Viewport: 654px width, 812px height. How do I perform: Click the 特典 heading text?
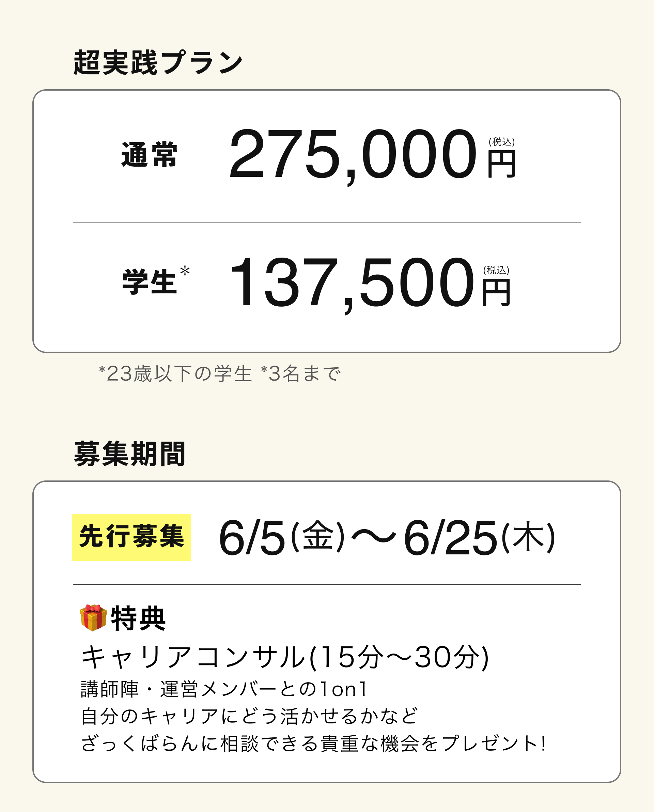coord(138,618)
